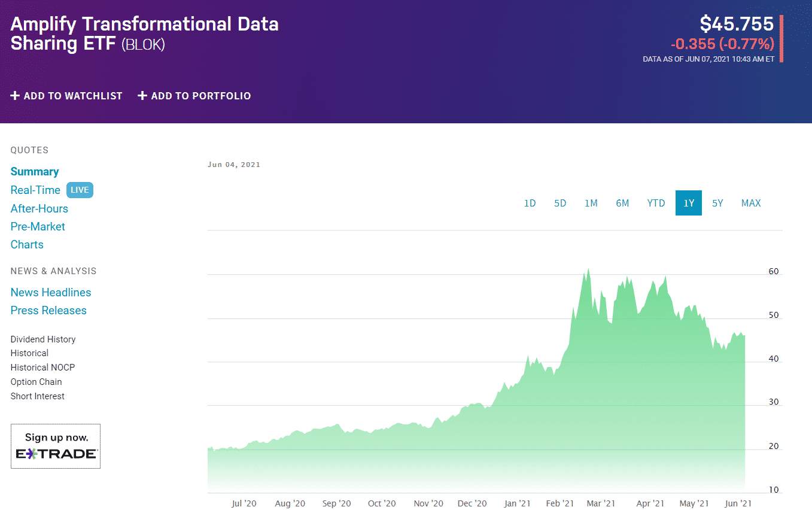
Task: Click the QUOTES section heading
Action: coord(29,150)
